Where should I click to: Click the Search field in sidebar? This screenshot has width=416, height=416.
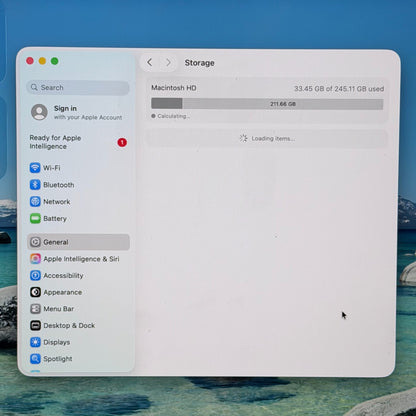click(78, 88)
